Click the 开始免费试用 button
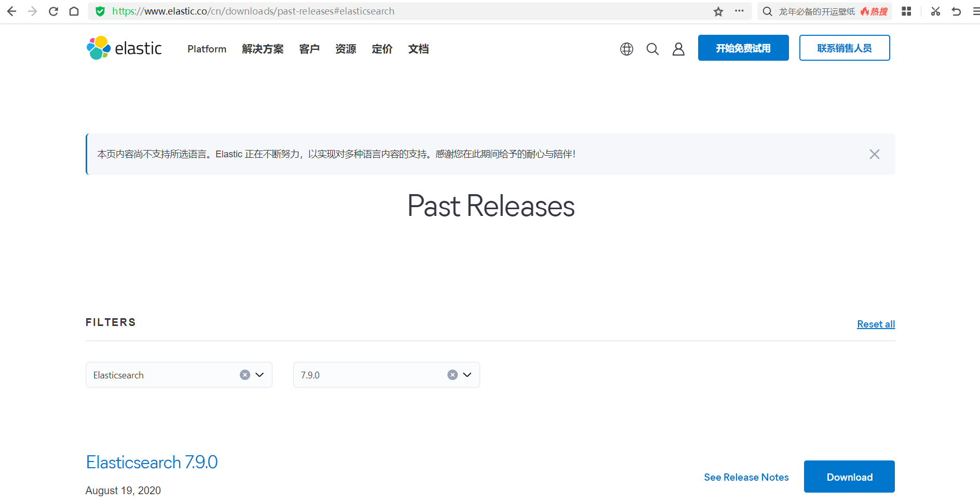 (743, 48)
